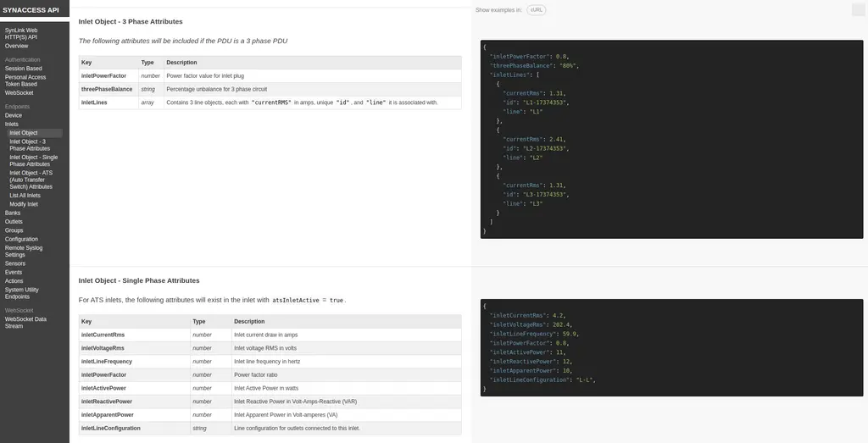Click the "L3-17374353" id value in code

pyautogui.click(x=544, y=195)
